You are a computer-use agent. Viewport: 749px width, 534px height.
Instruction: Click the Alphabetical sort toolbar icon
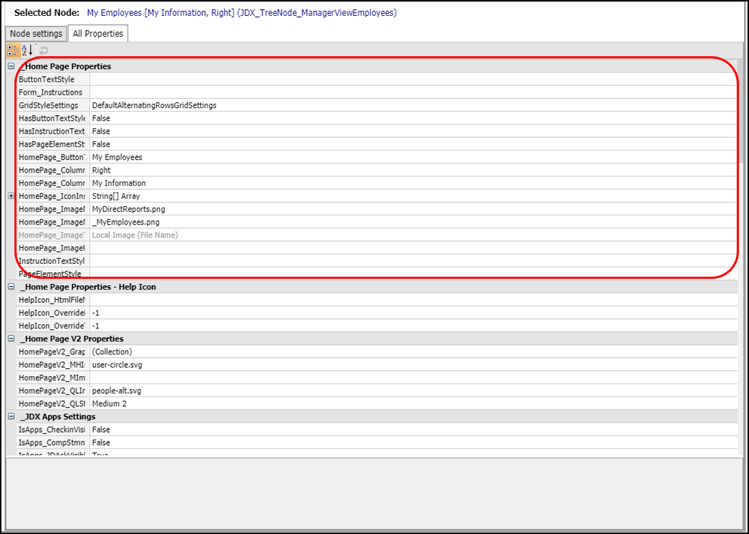pyautogui.click(x=27, y=49)
